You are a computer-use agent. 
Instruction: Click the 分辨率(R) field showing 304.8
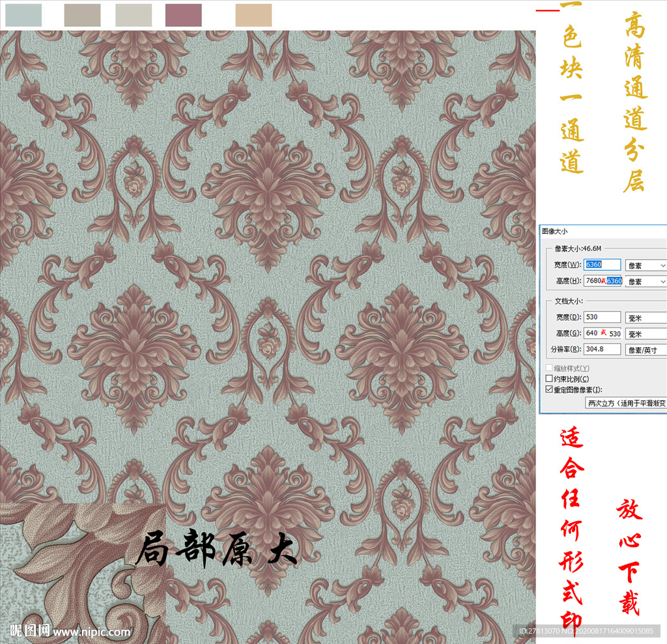[602, 350]
